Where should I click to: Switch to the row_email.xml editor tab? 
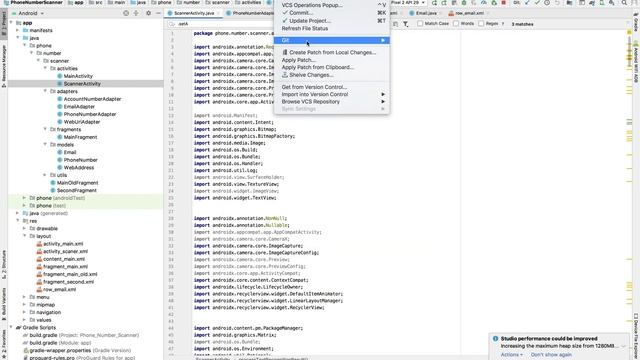[469, 13]
